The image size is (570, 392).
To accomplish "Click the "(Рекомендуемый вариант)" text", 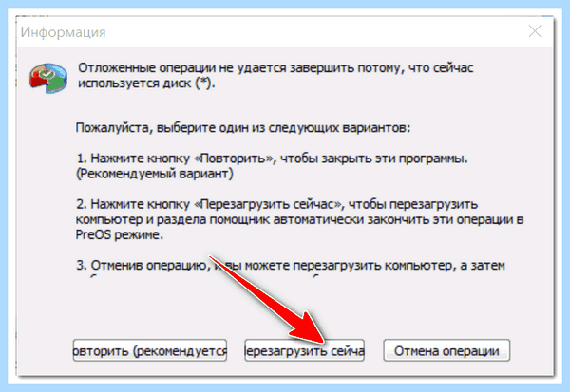I will pyautogui.click(x=155, y=174).
